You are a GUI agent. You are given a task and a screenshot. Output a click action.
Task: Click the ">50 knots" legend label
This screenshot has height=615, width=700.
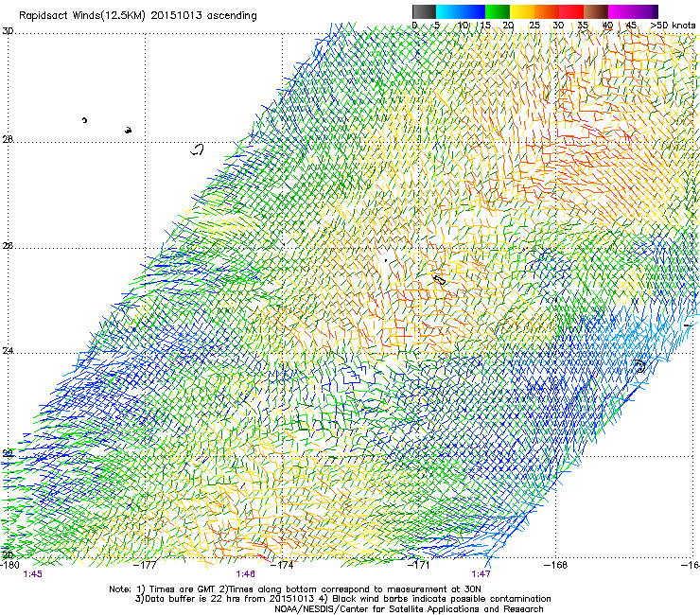pyautogui.click(x=673, y=26)
